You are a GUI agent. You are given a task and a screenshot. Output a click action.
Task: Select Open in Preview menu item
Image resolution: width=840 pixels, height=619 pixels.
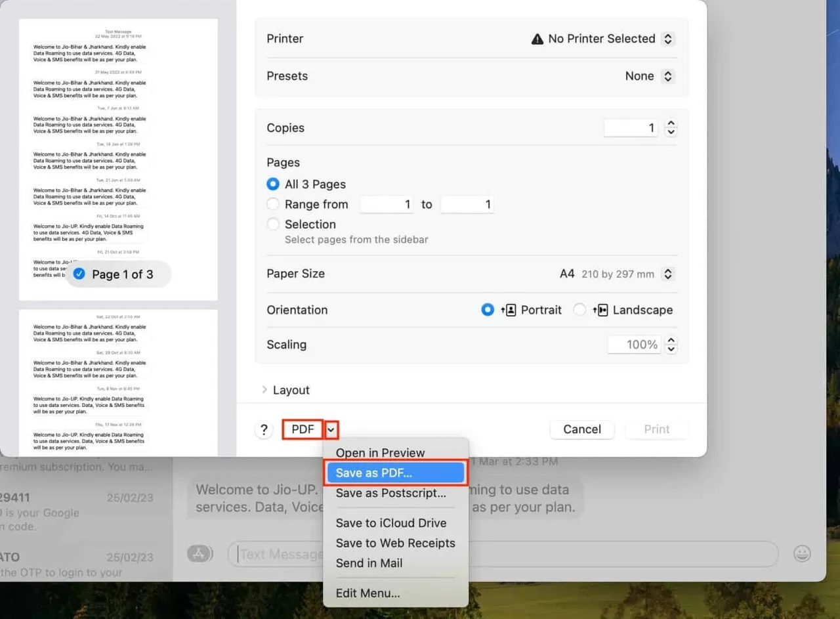(x=380, y=453)
